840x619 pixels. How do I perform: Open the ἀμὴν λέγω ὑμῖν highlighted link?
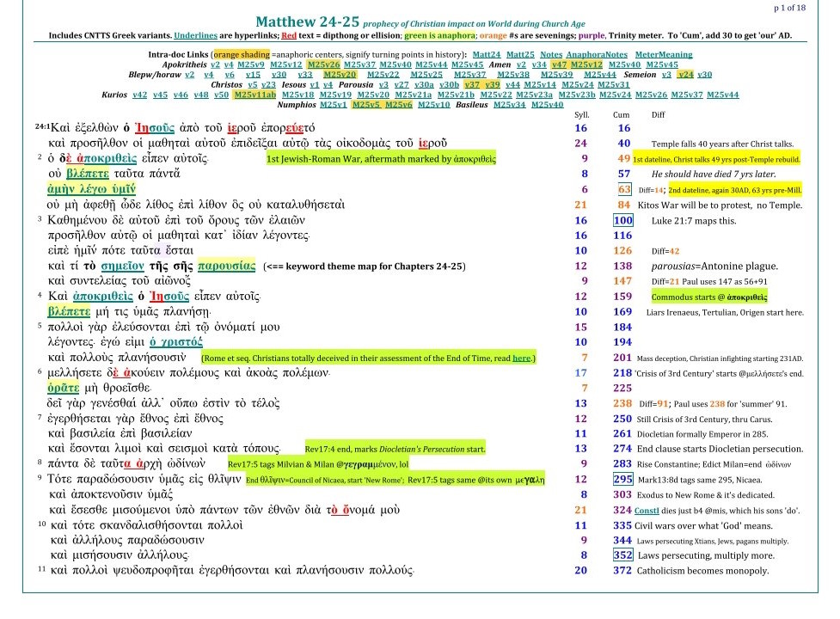pyautogui.click(x=92, y=189)
